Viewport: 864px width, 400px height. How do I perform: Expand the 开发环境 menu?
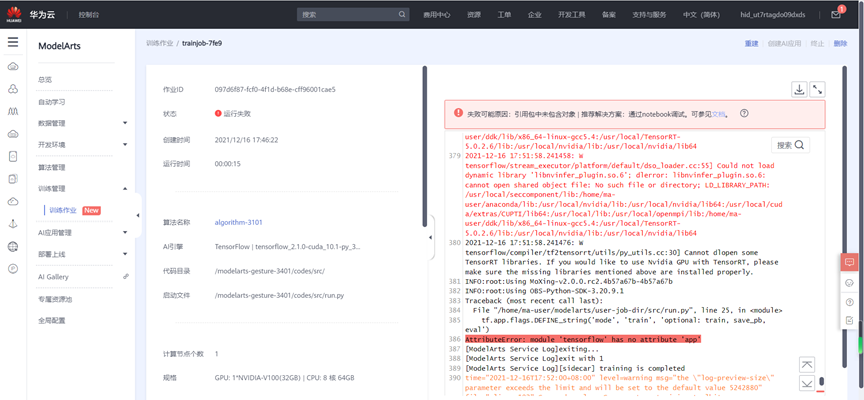[125, 144]
